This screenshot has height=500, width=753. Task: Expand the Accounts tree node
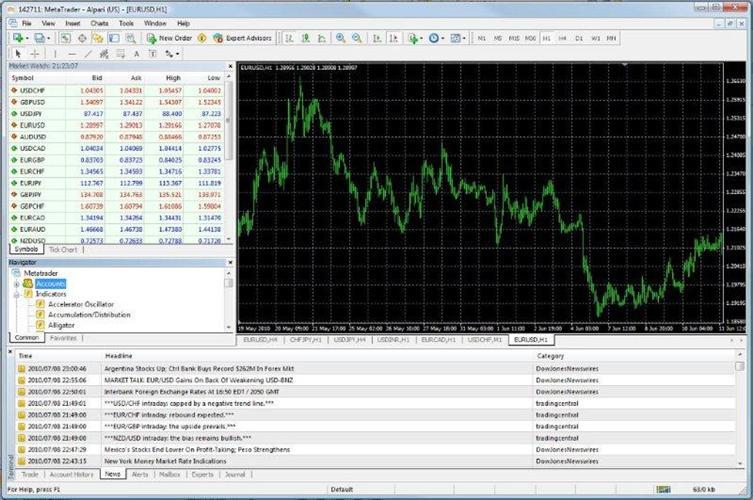(x=16, y=284)
